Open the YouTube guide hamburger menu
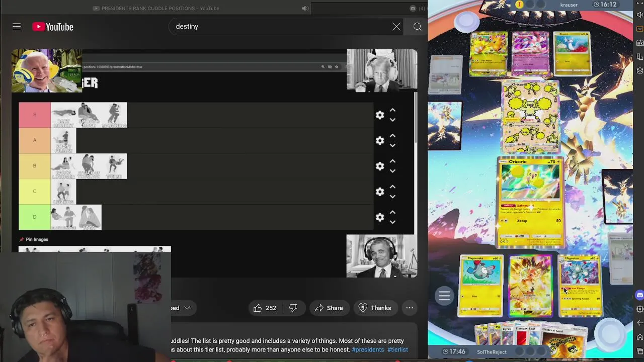Viewport: 644px width, 362px height. pyautogui.click(x=17, y=27)
